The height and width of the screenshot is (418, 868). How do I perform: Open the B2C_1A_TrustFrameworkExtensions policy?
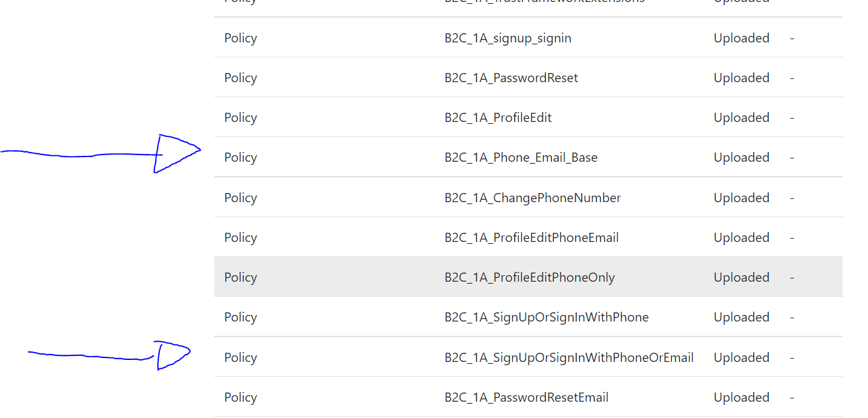(x=545, y=2)
